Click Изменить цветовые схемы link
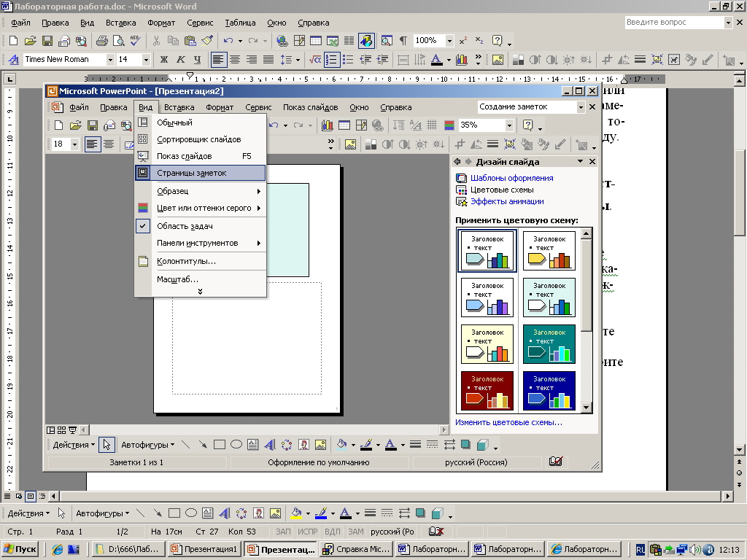Image resolution: width=747 pixels, height=560 pixels. point(508,422)
